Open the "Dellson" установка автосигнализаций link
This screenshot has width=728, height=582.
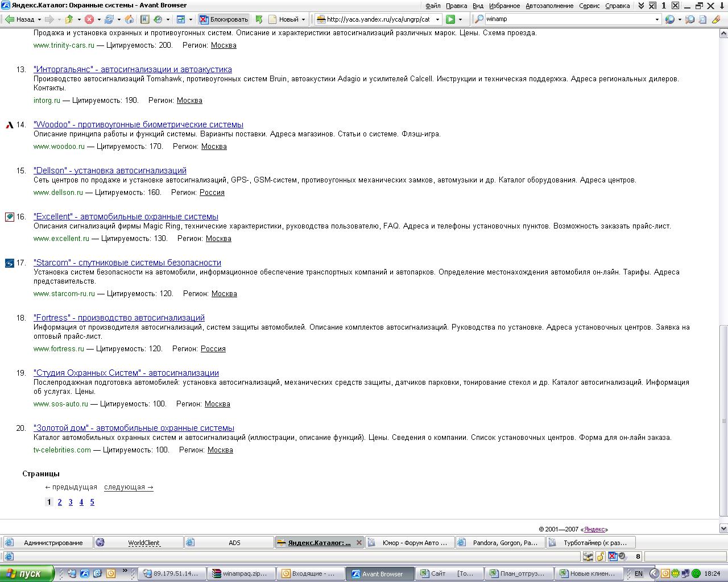click(110, 171)
